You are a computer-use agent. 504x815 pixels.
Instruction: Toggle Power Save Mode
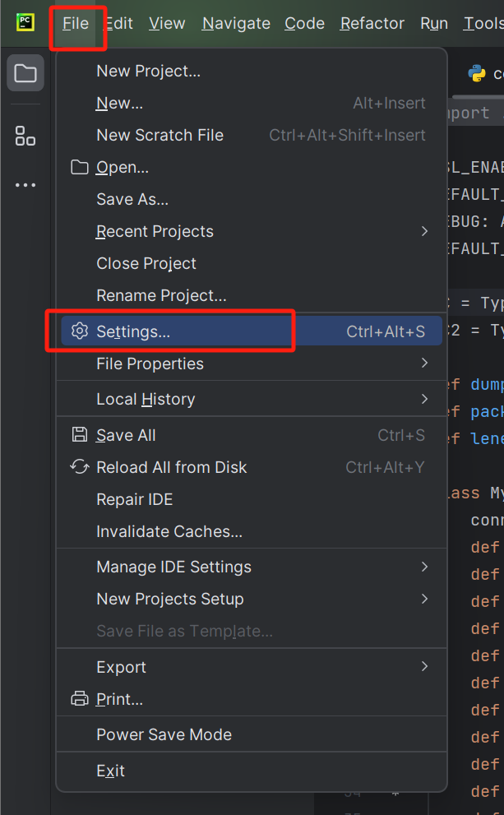[x=164, y=734]
